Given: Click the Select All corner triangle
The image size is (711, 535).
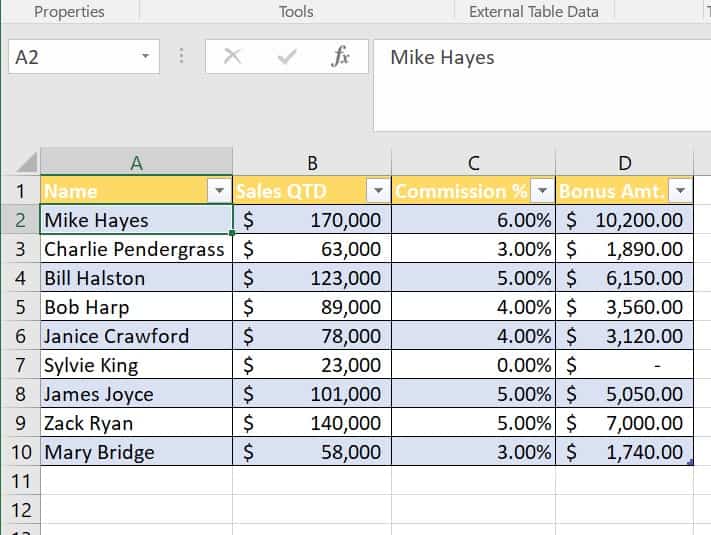Looking at the screenshot, I should coord(27,163).
